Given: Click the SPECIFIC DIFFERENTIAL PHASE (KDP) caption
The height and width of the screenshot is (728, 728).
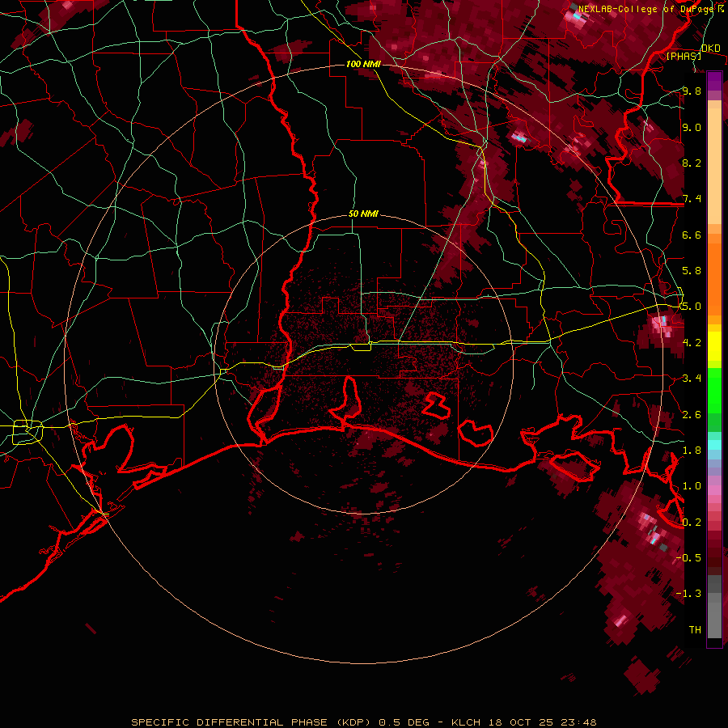Looking at the screenshot, I should click(x=251, y=722).
